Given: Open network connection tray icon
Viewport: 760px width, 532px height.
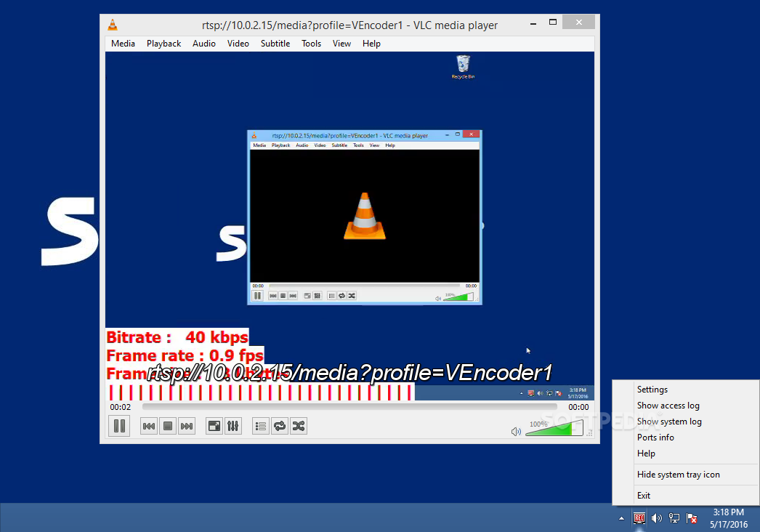Looking at the screenshot, I should pos(674,518).
